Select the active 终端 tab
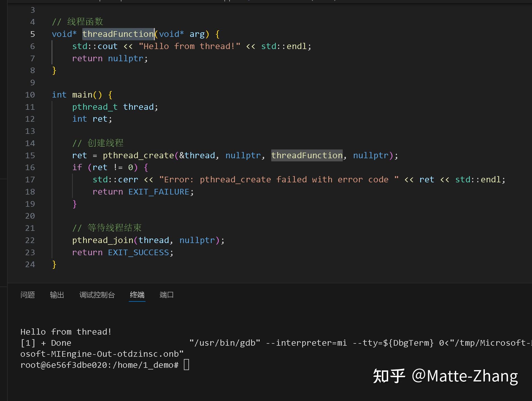The width and height of the screenshot is (532, 401). tap(137, 295)
